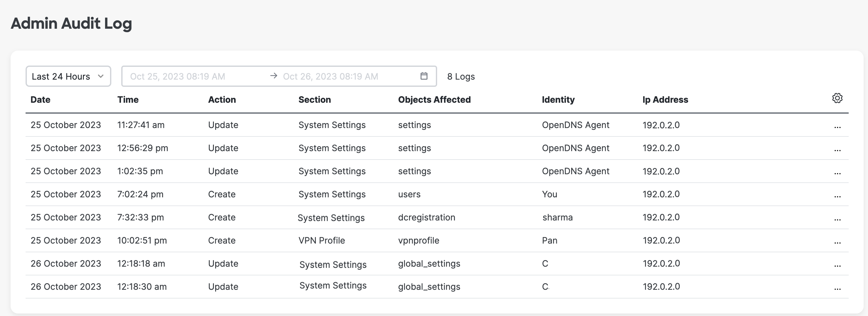Select the 12:18:18 am time cell
This screenshot has width=868, height=316.
coord(141,263)
